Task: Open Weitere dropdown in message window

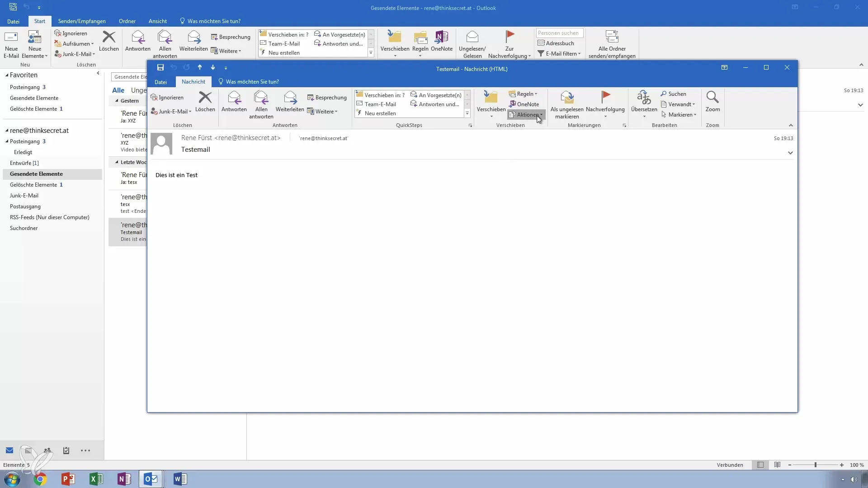Action: pyautogui.click(x=322, y=111)
